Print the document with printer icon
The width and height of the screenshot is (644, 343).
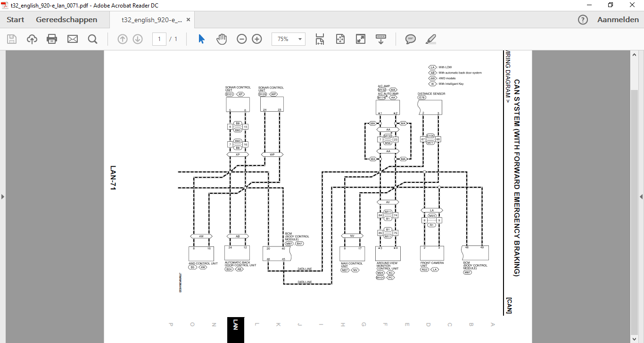click(x=52, y=39)
